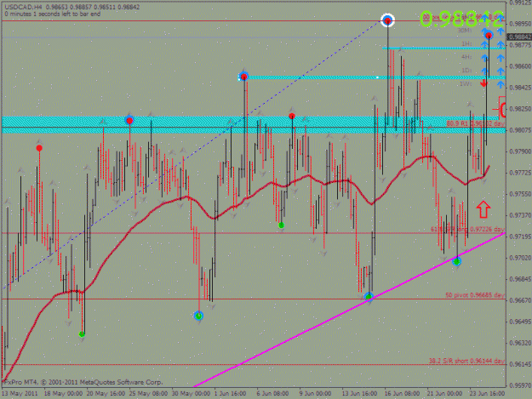Click the 0.98250 price axis label
The width and height of the screenshot is (532, 399).
520,109
